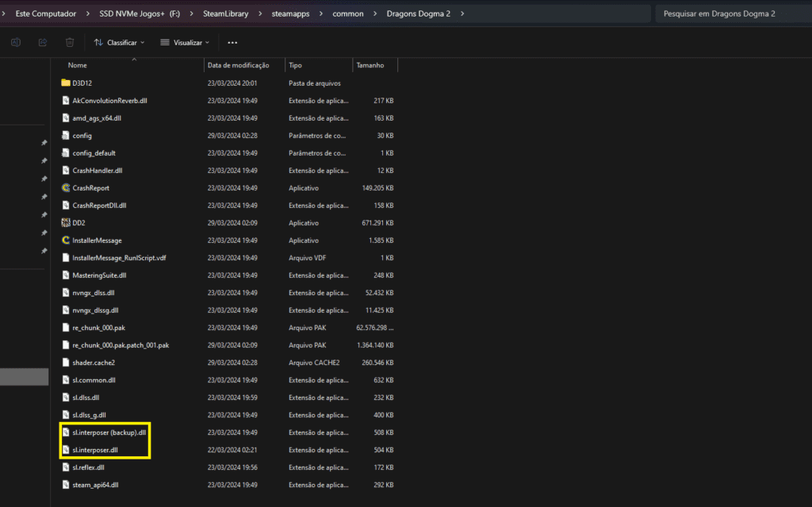Go to SSD NVMe Jogos+ (F:) breadcrumb
This screenshot has width=812, height=507.
point(140,13)
